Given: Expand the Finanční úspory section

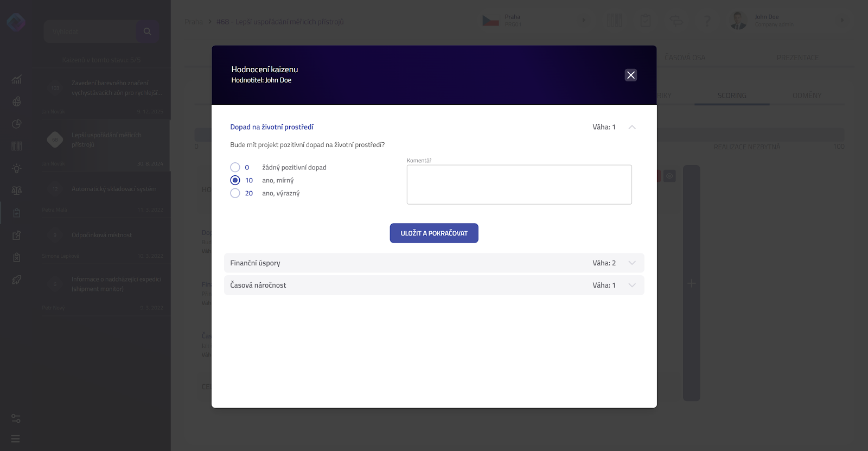Looking at the screenshot, I should (x=434, y=263).
